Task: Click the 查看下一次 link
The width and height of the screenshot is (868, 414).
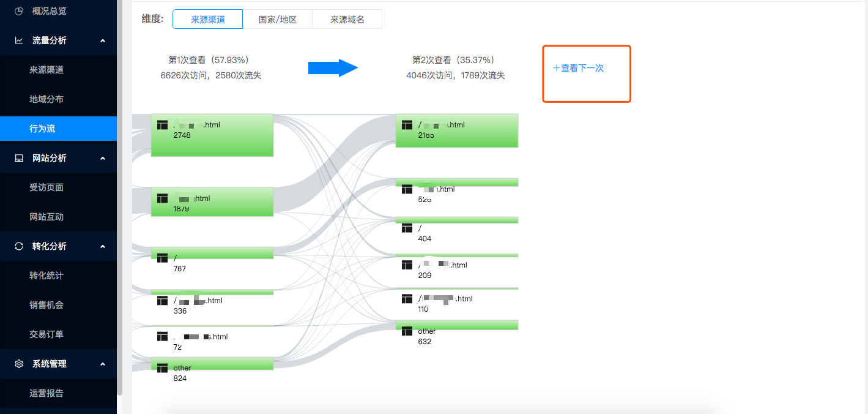Action: pos(578,68)
